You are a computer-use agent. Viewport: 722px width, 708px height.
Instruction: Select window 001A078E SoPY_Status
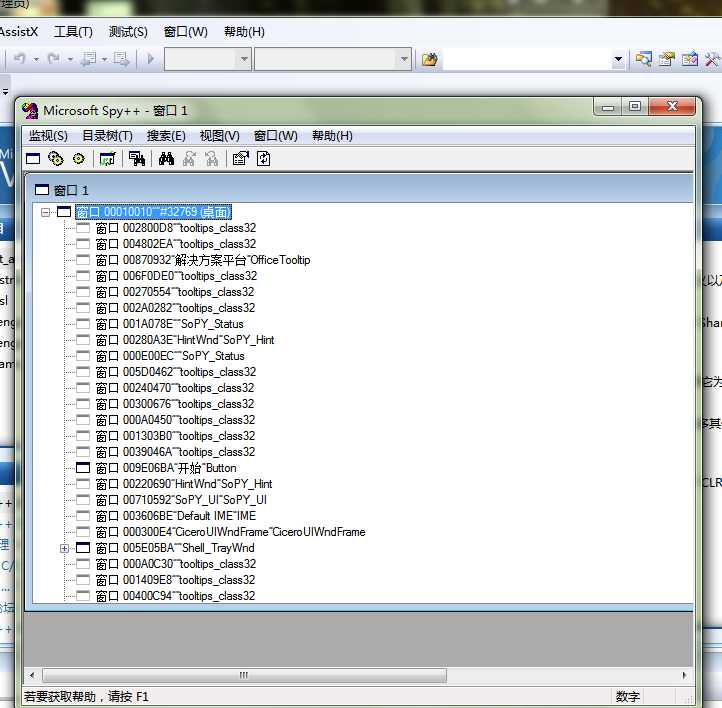tap(169, 324)
